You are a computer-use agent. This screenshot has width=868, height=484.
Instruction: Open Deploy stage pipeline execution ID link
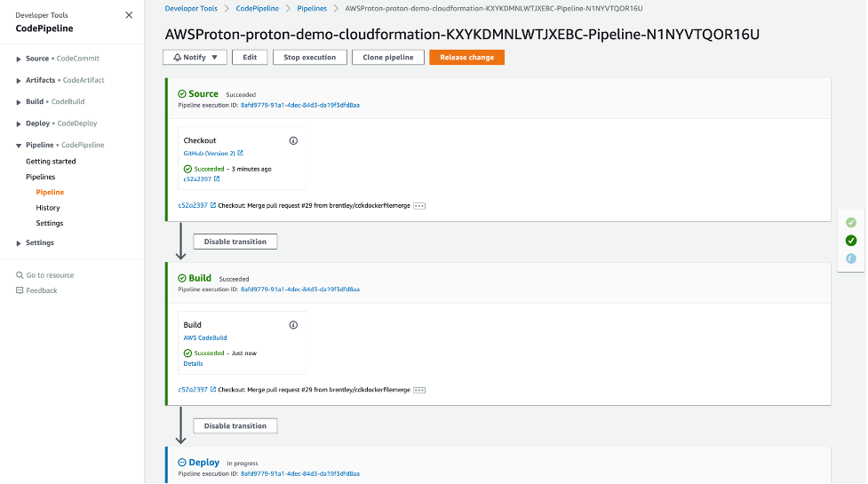[300, 473]
